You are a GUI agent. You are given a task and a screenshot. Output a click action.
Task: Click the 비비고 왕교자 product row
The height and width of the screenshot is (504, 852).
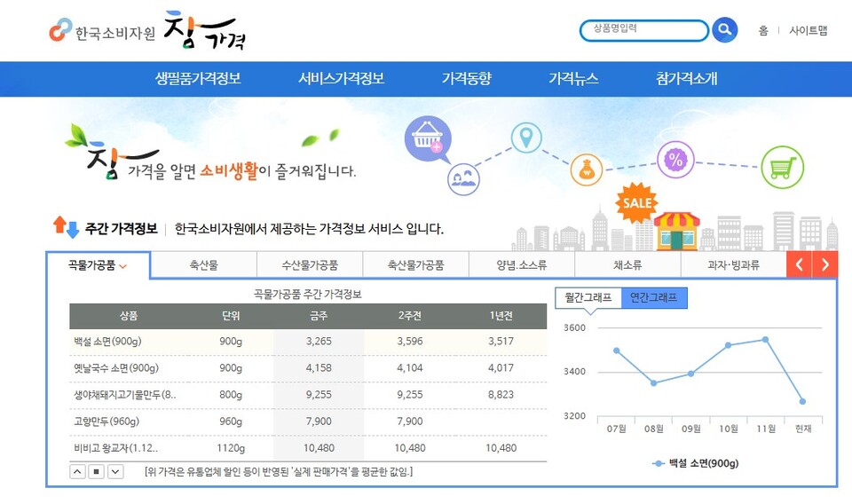(x=308, y=448)
